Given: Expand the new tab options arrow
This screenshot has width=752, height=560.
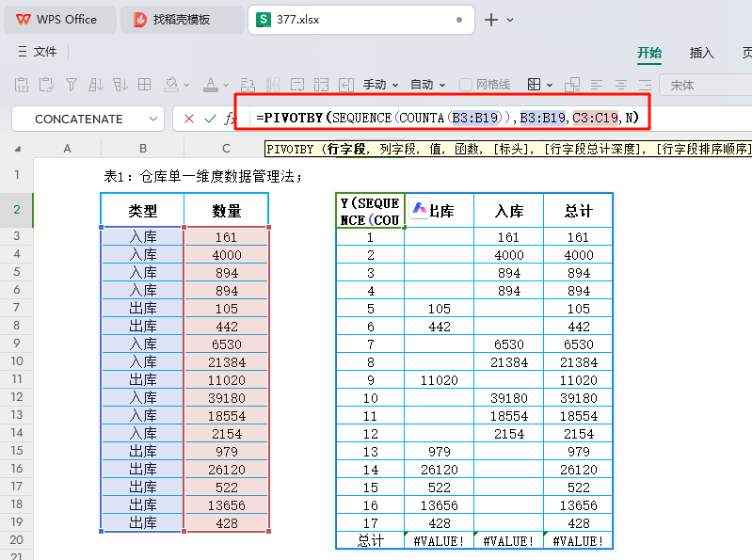Looking at the screenshot, I should pyautogui.click(x=510, y=20).
